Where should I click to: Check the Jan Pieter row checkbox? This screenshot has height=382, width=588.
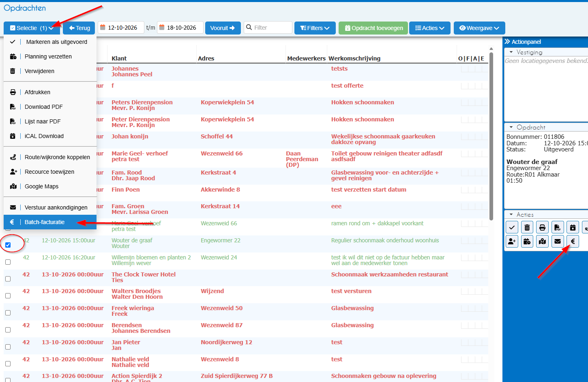[8, 347]
